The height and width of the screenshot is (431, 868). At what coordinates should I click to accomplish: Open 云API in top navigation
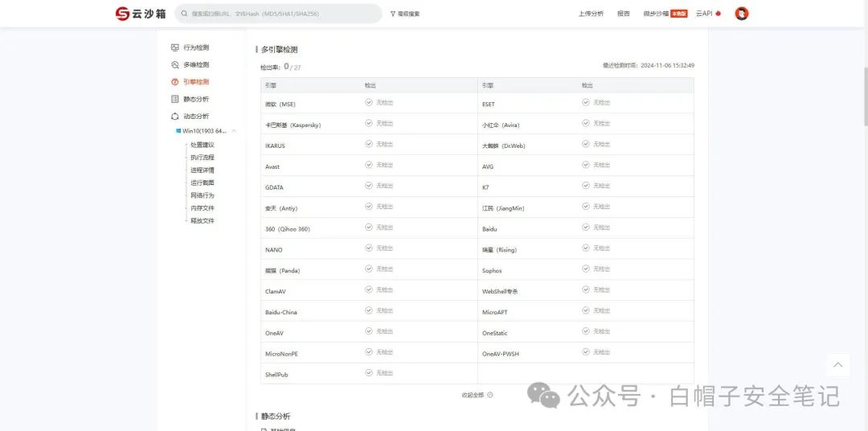point(704,14)
